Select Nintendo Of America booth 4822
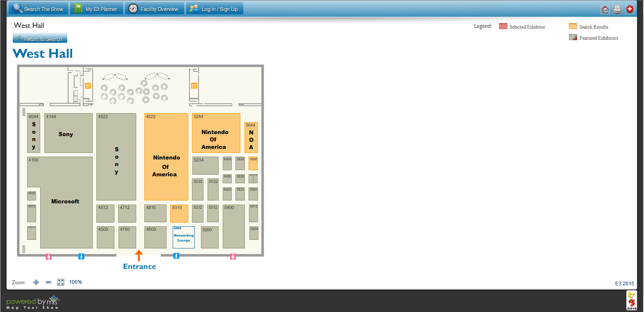The image size is (644, 312). (x=166, y=157)
